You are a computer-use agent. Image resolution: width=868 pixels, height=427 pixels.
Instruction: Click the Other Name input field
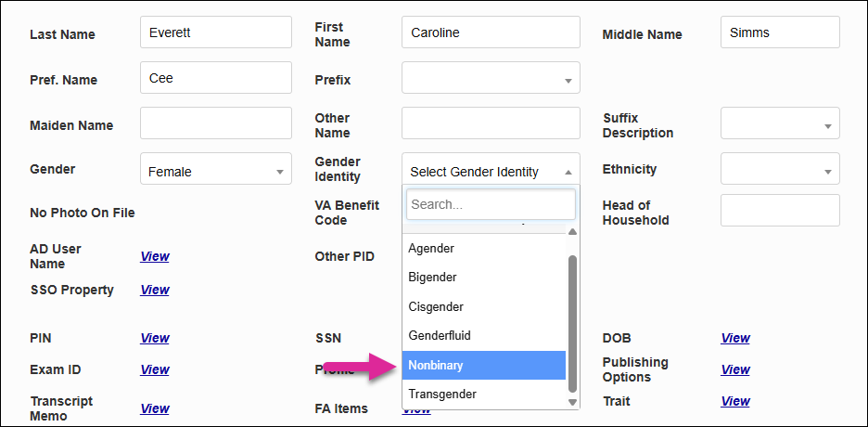tap(491, 123)
